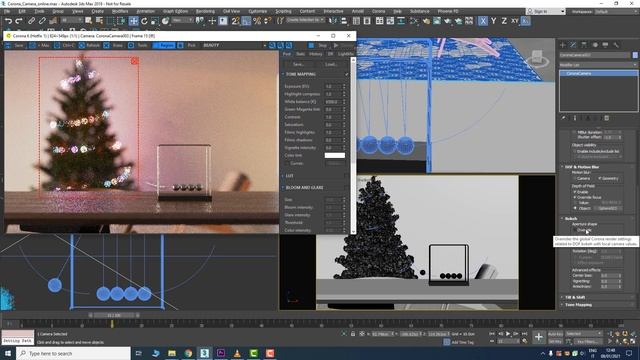Screen dimensions: 640x360
Task: Click the Save button in VFB toolbar
Action: [15, 45]
